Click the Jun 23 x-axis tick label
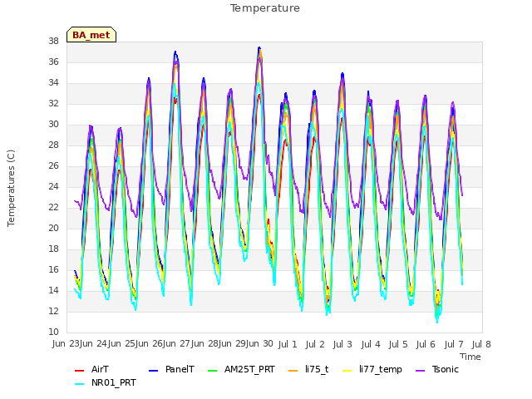532x399 pixels. coord(64,343)
